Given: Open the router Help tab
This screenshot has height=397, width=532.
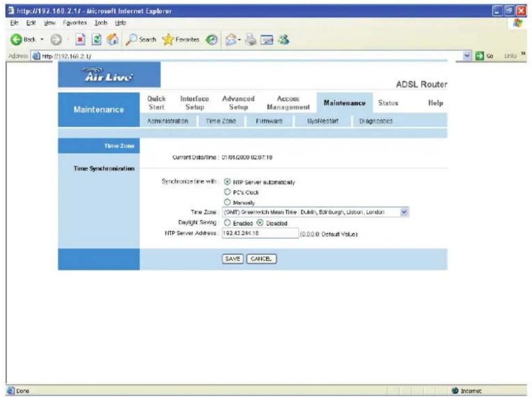Looking at the screenshot, I should (x=435, y=103).
